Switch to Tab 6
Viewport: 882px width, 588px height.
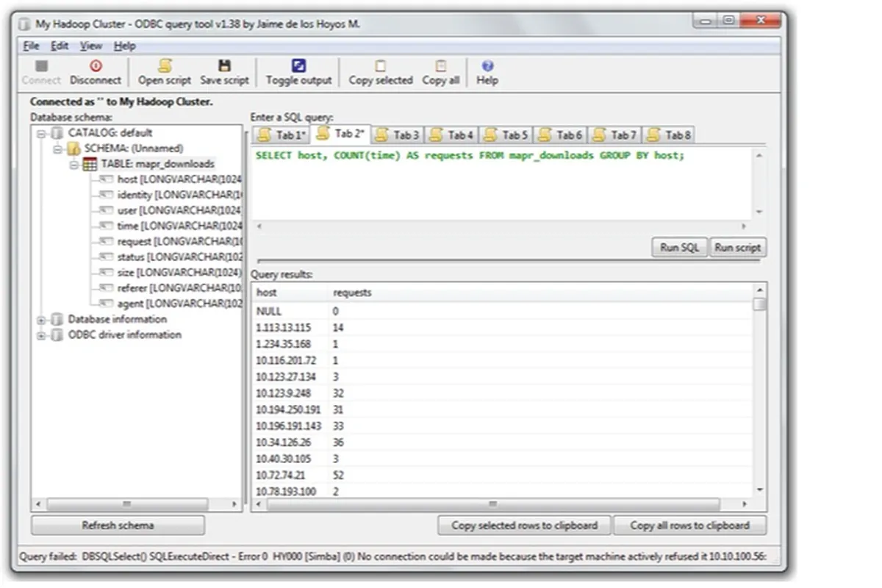(560, 135)
